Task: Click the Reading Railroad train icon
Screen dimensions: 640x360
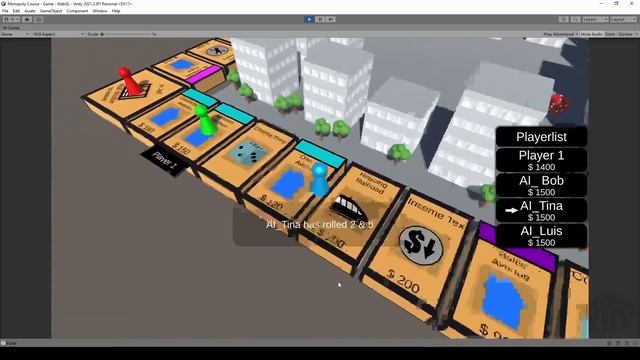Action: point(350,208)
